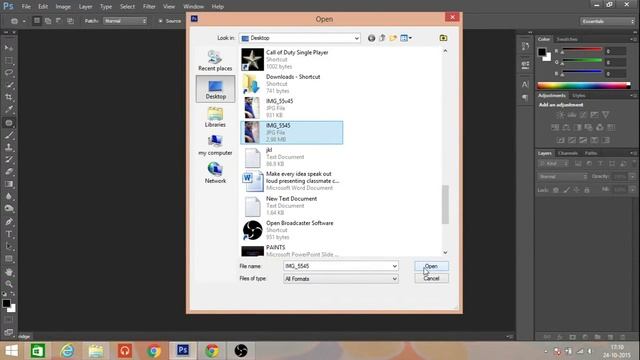Select the Zoom tool
Screen dimensions: 640x360
9,284
